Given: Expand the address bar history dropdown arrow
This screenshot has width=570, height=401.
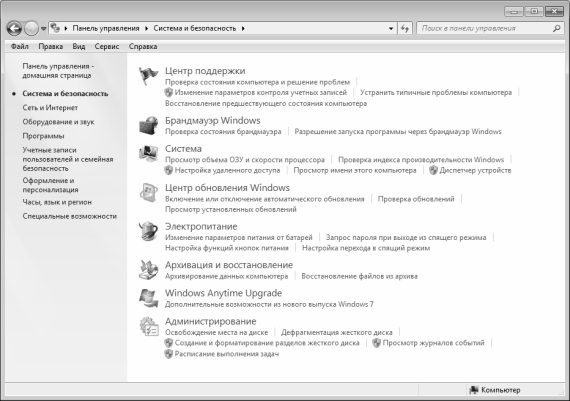Looking at the screenshot, I should tap(391, 28).
